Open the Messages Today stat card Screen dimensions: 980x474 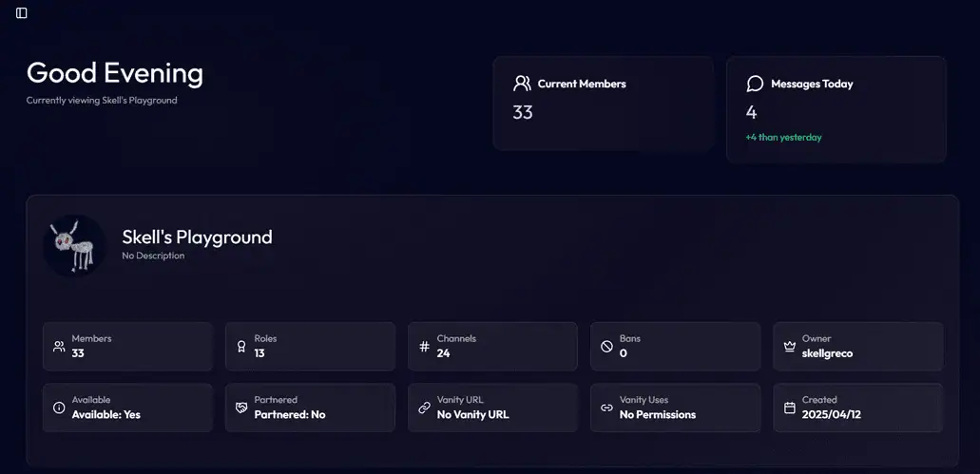click(836, 108)
